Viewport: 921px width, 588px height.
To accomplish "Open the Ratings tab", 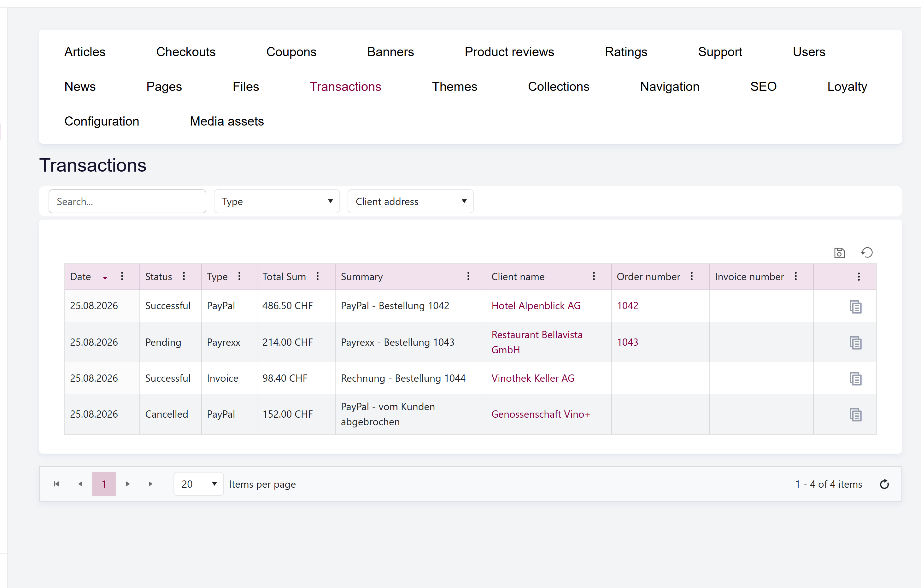I will point(626,52).
